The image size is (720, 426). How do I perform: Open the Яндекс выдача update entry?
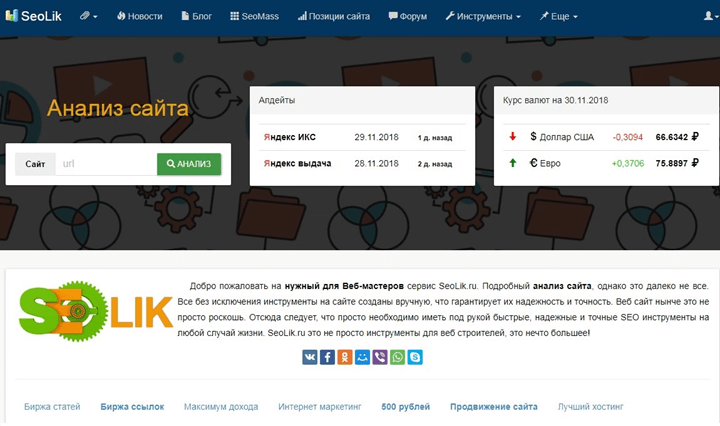(298, 163)
